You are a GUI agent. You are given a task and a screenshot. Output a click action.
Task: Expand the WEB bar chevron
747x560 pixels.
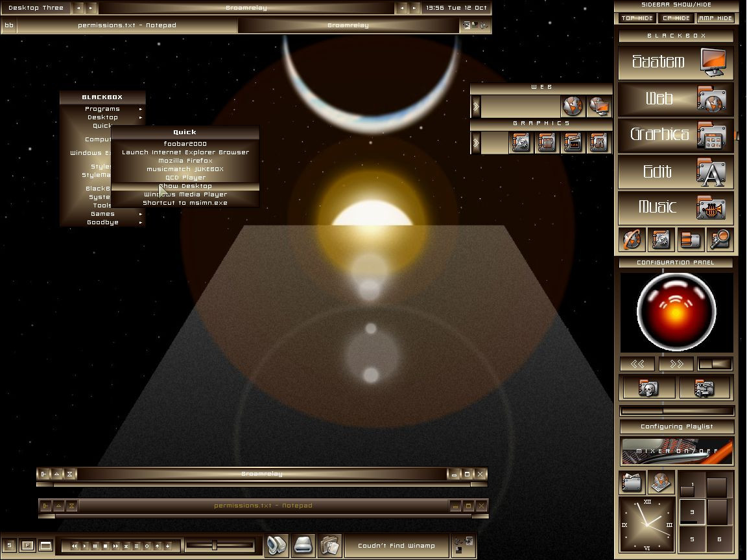475,107
